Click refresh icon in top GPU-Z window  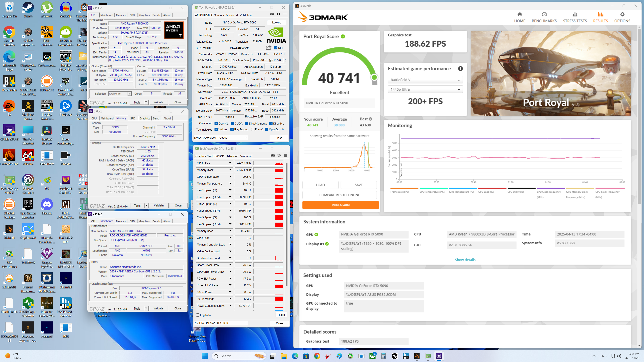pyautogui.click(x=279, y=14)
